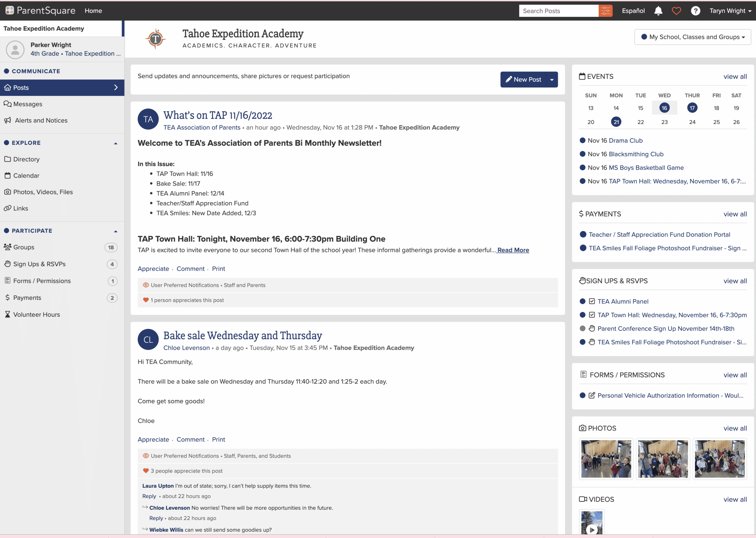The width and height of the screenshot is (756, 538).
Task: Click the Events calendar icon in sidebar widget
Action: coord(582,76)
